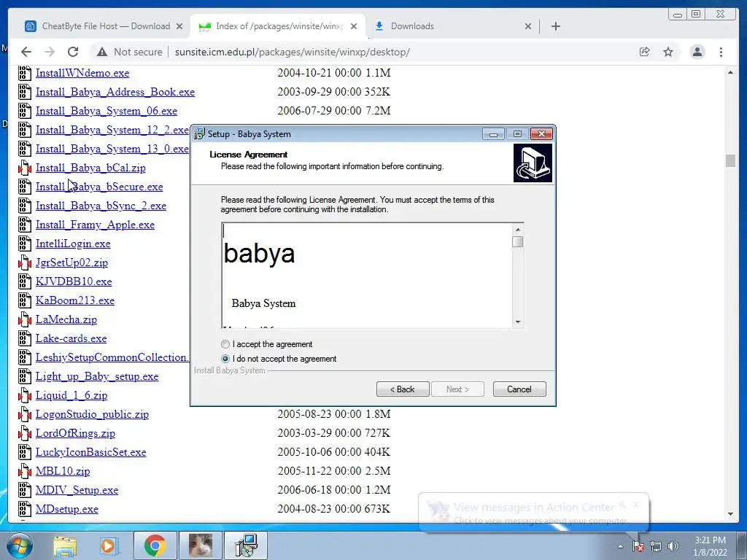The width and height of the screenshot is (747, 560).
Task: Go back in browser history
Action: [x=26, y=52]
